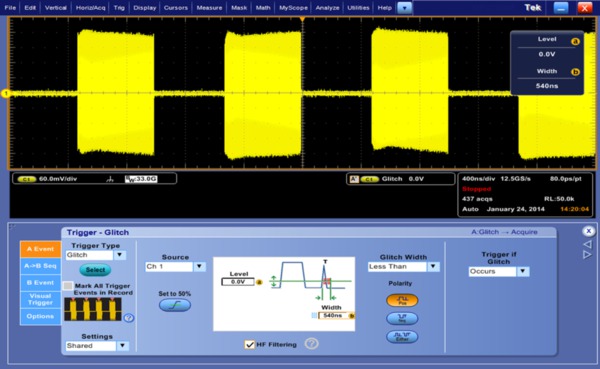Open the MyScope menu

[x=293, y=8]
